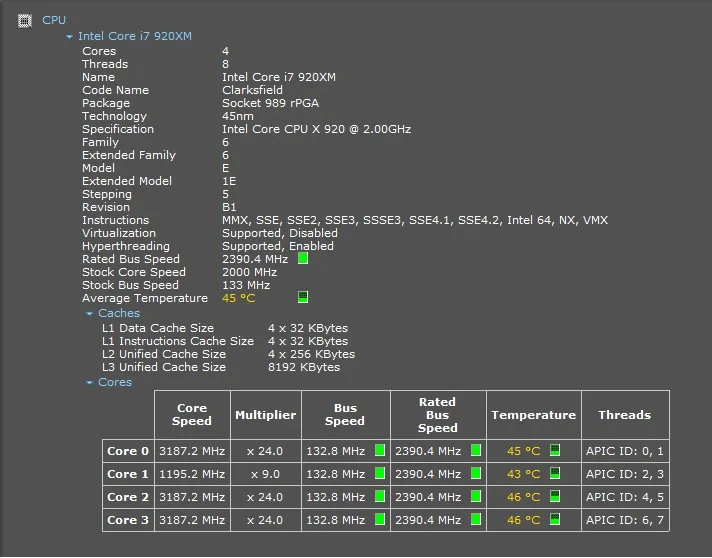
Task: Click the green indicator beside Rated Bus Speed 2390.4 MHz
Action: pyautogui.click(x=303, y=258)
